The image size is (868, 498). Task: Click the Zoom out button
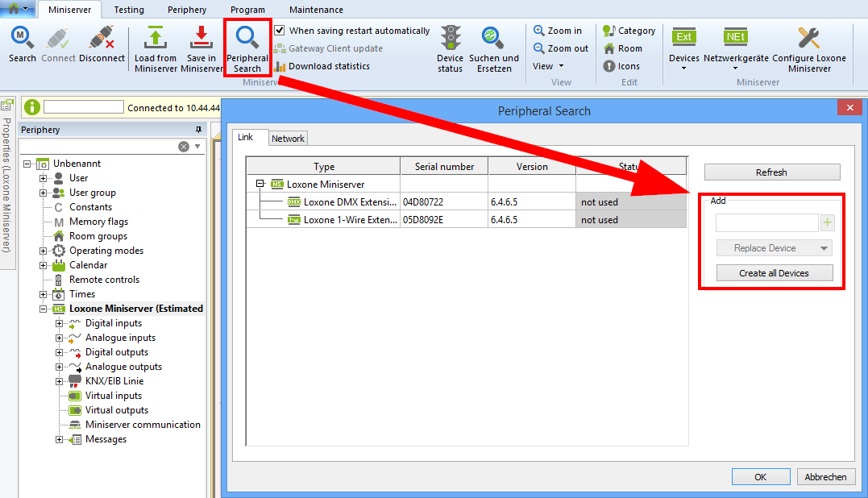pyautogui.click(x=560, y=48)
